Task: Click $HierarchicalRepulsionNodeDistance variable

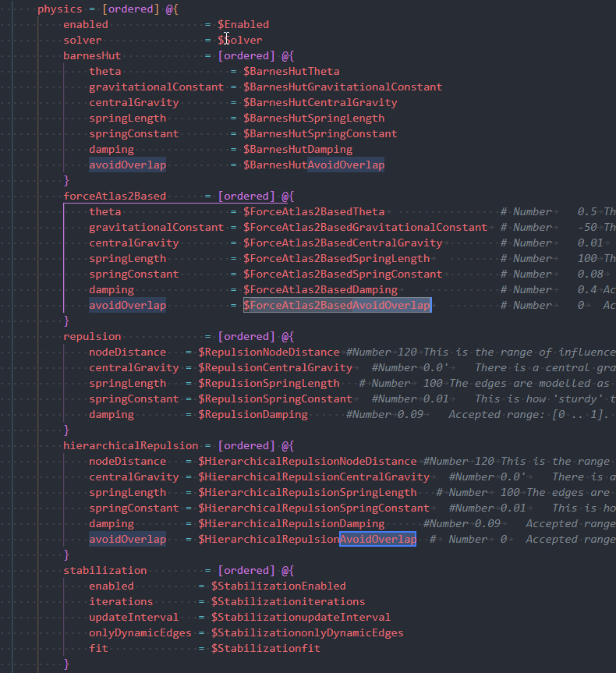Action: [307, 462]
